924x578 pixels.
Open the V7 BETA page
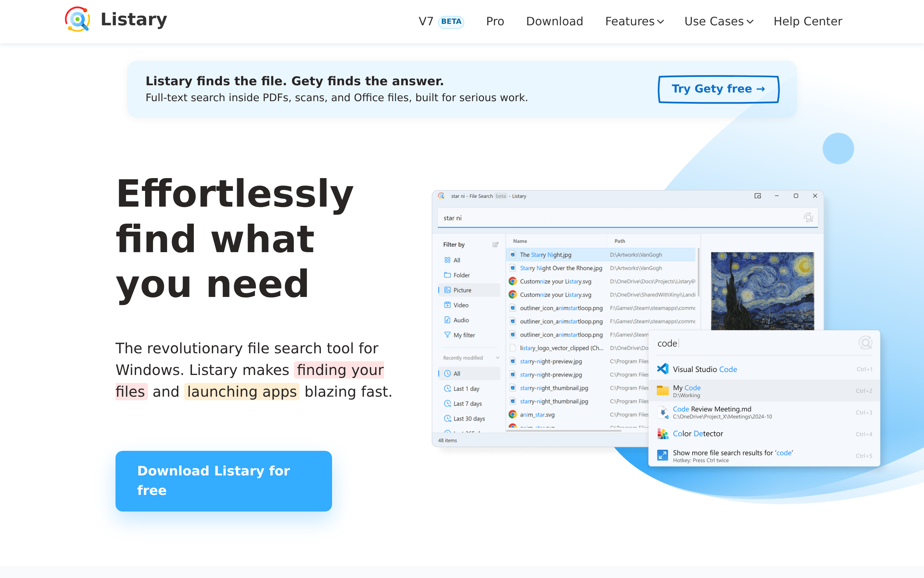441,21
